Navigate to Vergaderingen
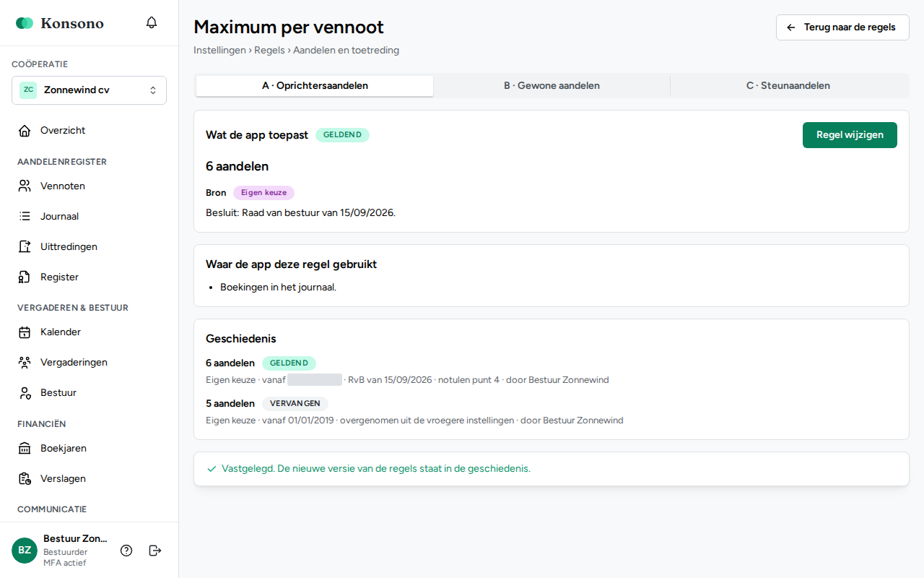The width and height of the screenshot is (924, 578). point(89,363)
